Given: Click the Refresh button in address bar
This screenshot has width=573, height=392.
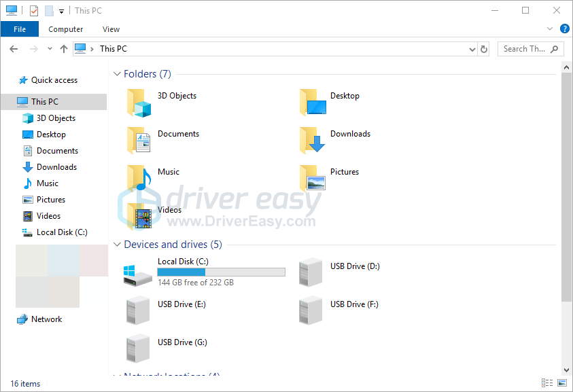Looking at the screenshot, I should (x=484, y=49).
